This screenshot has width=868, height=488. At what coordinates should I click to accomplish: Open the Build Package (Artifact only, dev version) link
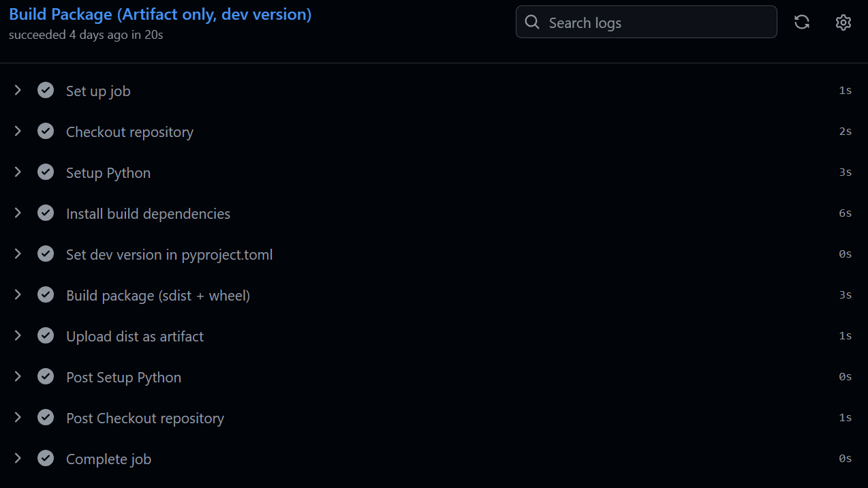(x=159, y=14)
